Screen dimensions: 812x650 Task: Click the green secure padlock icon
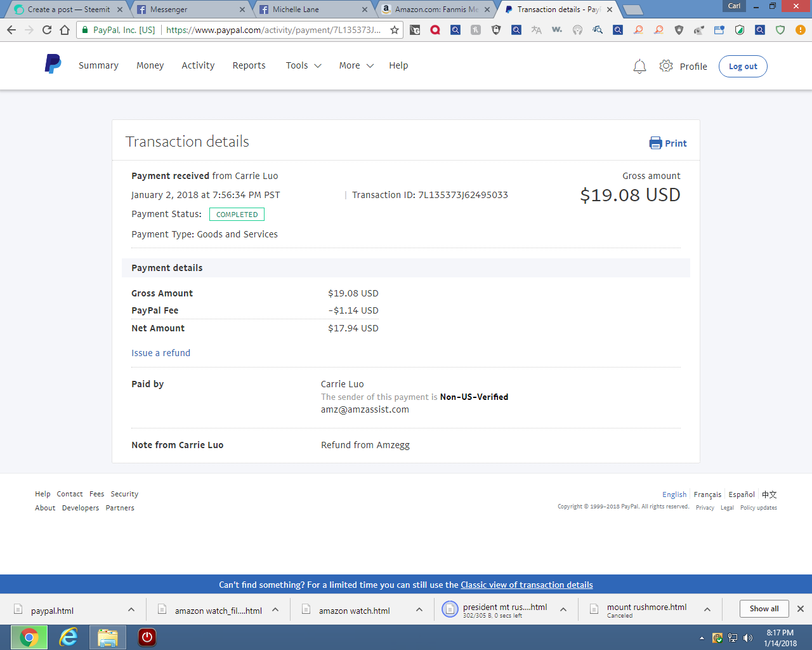pos(85,30)
